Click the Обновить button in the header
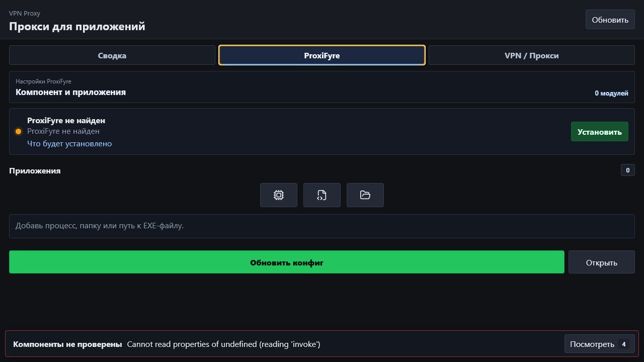The height and width of the screenshot is (362, 644). 610,20
